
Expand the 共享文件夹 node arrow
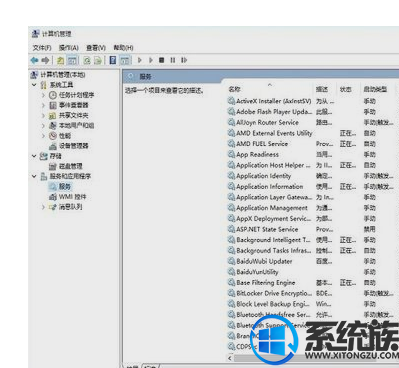coord(43,115)
